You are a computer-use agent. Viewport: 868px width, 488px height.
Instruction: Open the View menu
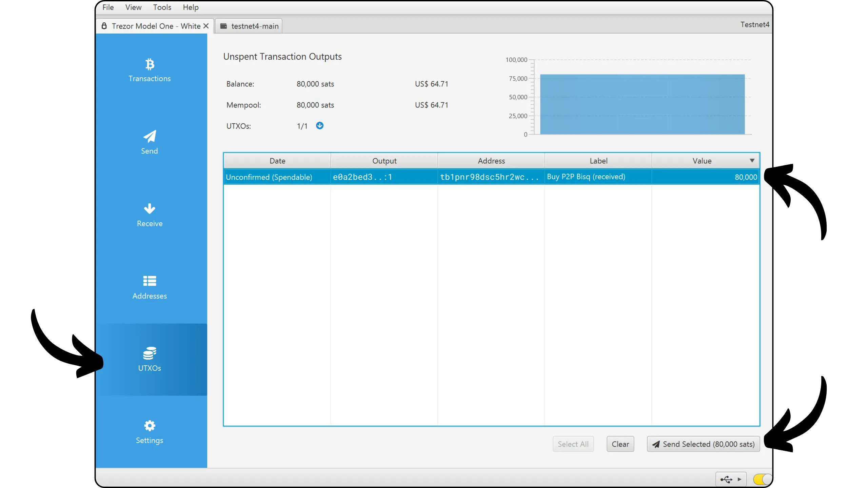pyautogui.click(x=133, y=7)
